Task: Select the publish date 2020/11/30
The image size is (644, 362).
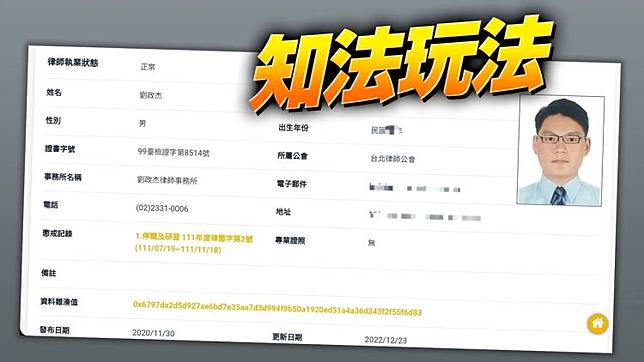Action: [x=153, y=333]
